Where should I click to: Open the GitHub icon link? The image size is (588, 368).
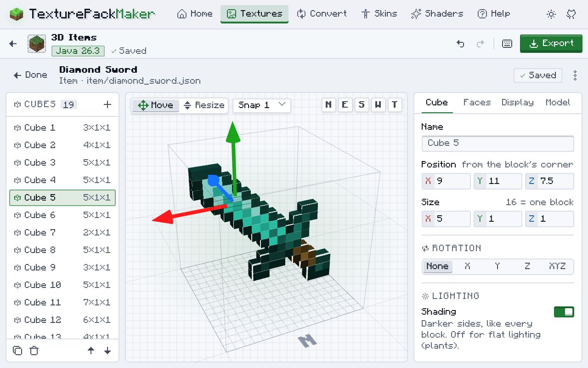tap(571, 14)
